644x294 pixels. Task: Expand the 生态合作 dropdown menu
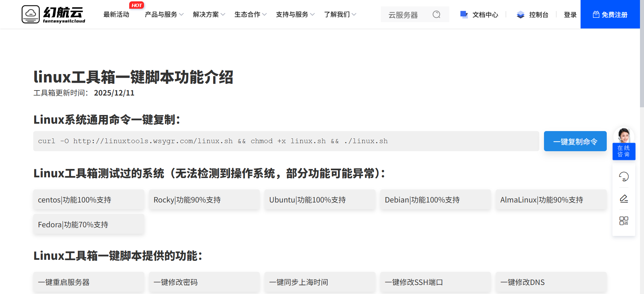coord(250,14)
